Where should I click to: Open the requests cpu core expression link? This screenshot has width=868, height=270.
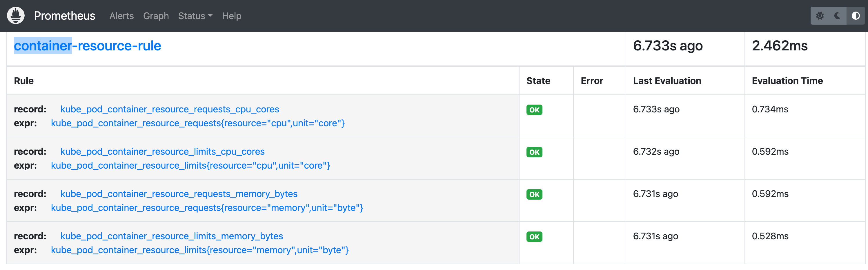coord(198,123)
